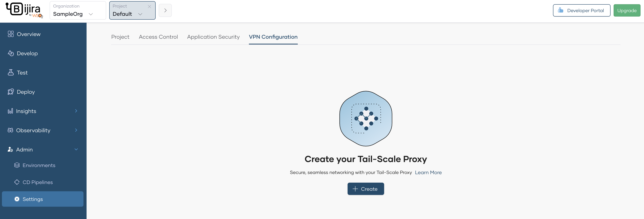Expand the Insights menu chevron
Viewport: 644px width, 219px height.
pos(76,111)
